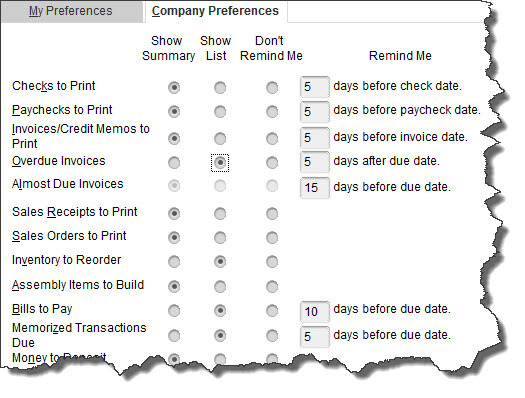Select Show Summary for Inventory to Reorder
Screen dimensions: 525x398
coord(174,261)
